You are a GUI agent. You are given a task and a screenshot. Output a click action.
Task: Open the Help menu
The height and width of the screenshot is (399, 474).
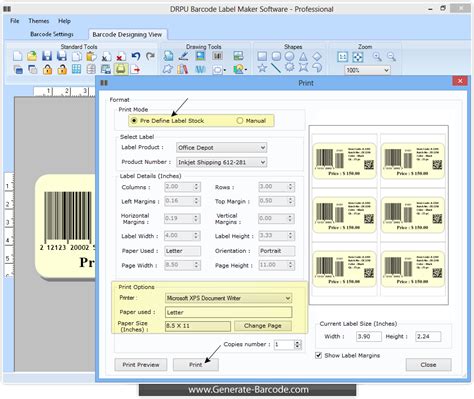point(64,21)
